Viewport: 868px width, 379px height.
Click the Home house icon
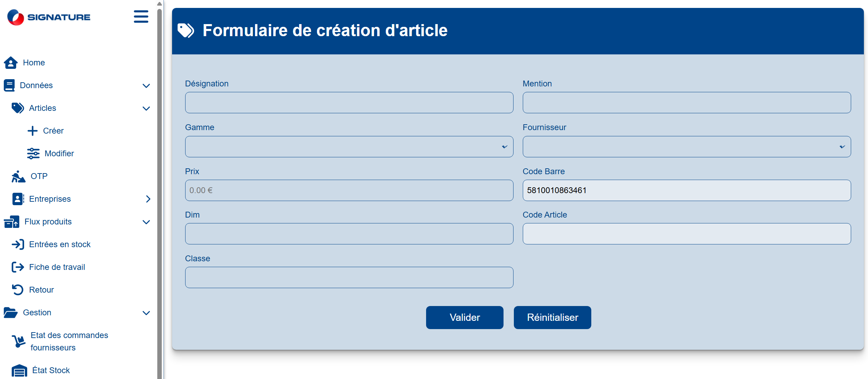coord(11,63)
